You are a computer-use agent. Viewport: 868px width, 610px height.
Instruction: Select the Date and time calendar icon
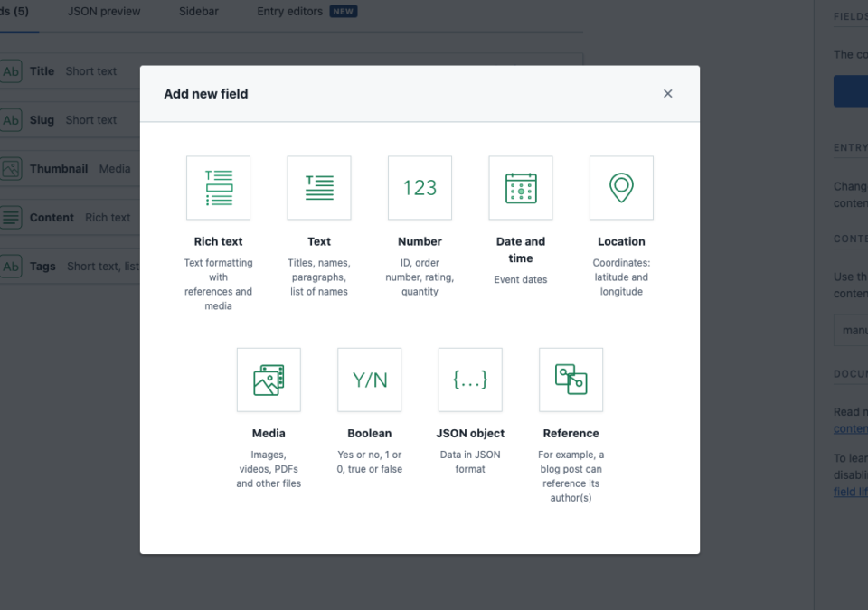(x=521, y=188)
